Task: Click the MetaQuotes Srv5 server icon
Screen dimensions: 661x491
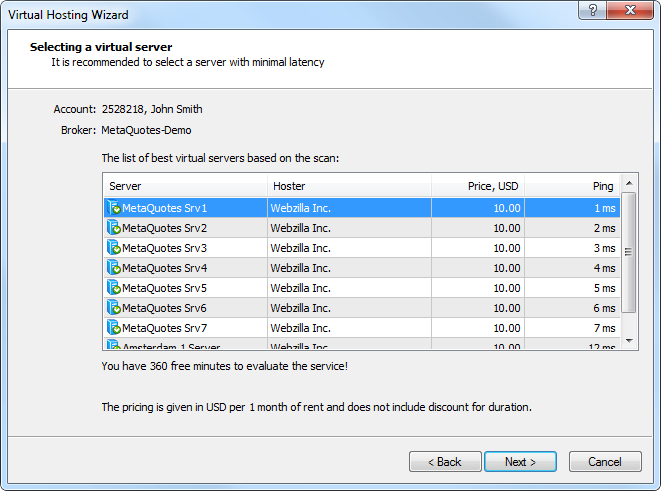Action: (x=114, y=288)
